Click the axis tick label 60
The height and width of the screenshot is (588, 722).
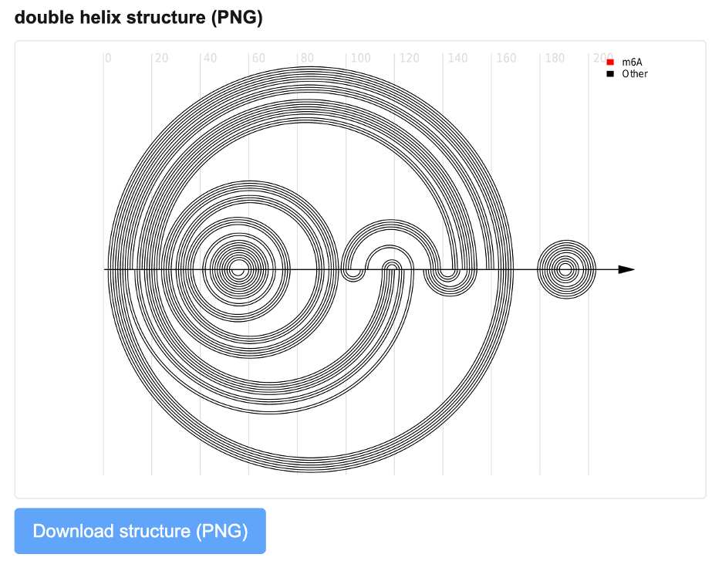pyautogui.click(x=258, y=59)
